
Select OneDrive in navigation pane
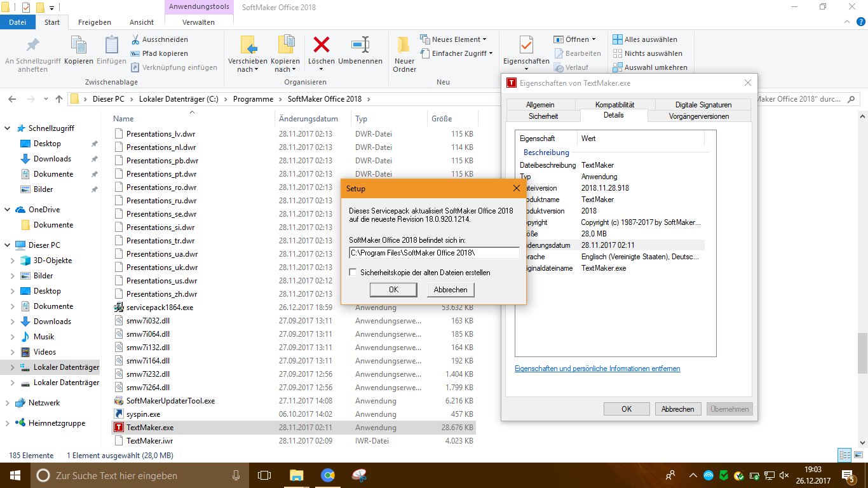pos(44,210)
